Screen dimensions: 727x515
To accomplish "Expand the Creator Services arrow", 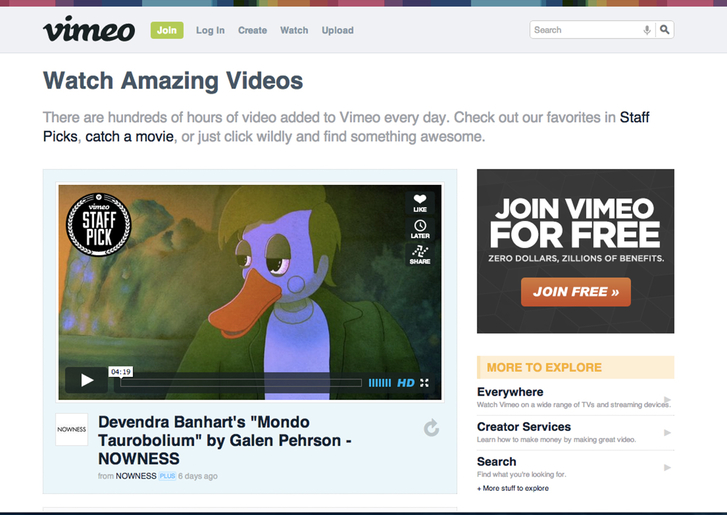I will 667,434.
